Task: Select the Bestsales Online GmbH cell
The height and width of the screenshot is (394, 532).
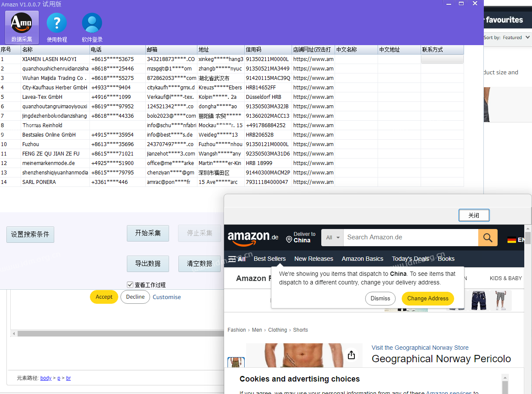Action: (55, 134)
